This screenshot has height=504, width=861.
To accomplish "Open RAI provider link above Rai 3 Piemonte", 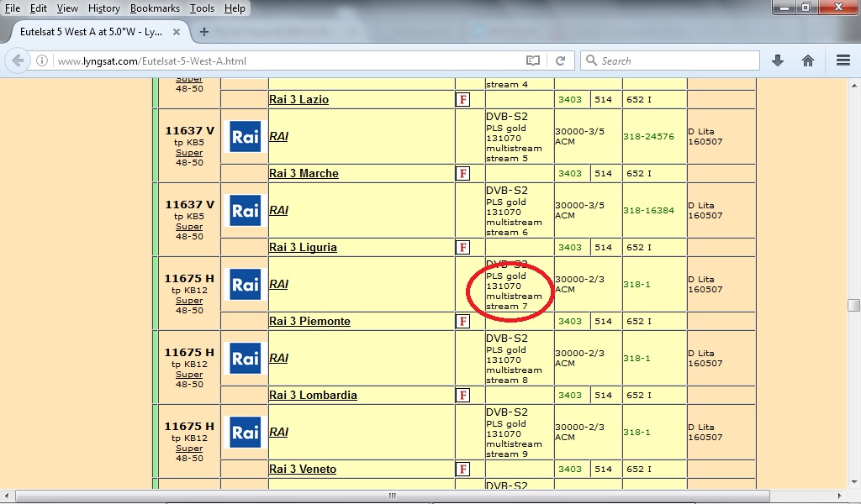I will point(279,284).
